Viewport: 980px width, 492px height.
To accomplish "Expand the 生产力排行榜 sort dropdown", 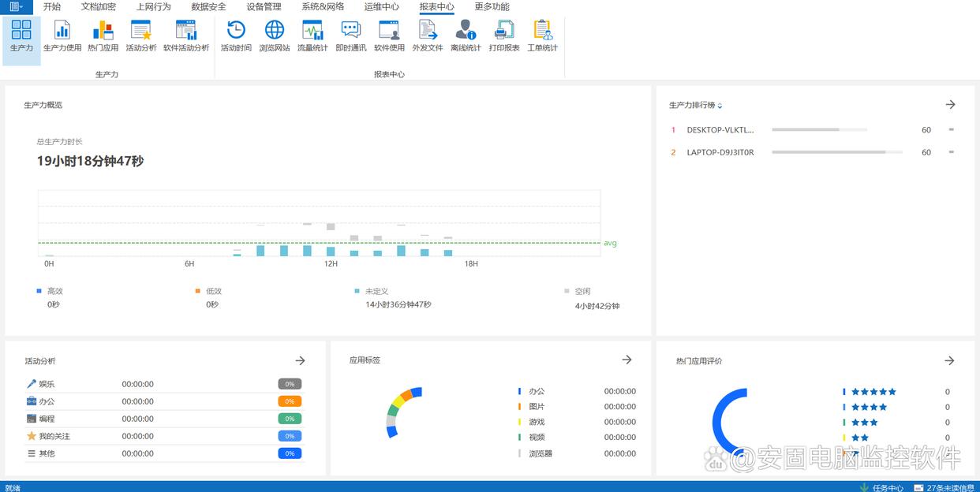I will [x=720, y=106].
